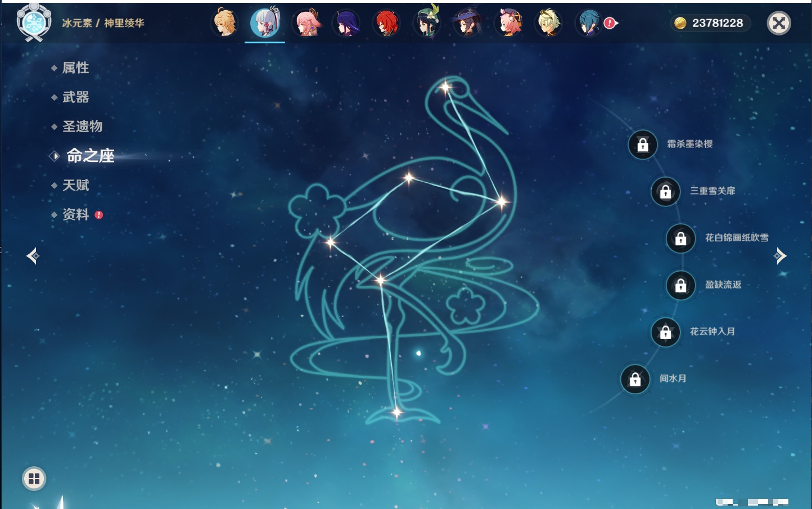
Task: Go to next character with right arrow
Action: 780,256
